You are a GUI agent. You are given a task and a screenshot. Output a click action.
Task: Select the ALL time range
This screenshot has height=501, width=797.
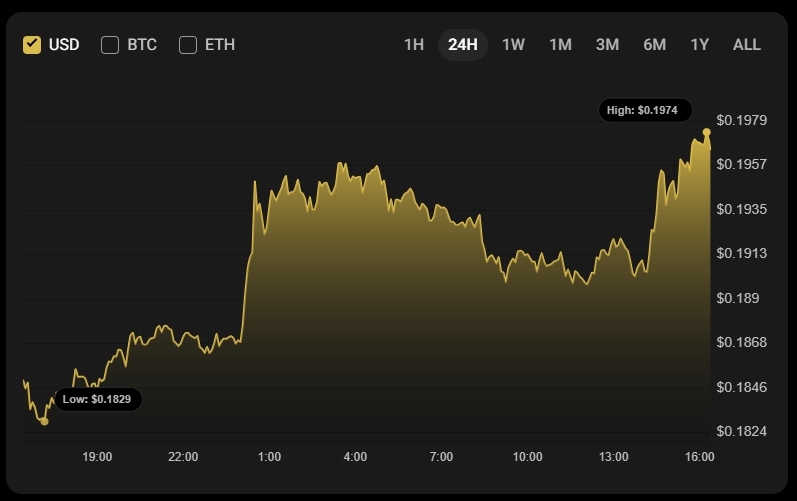click(747, 45)
